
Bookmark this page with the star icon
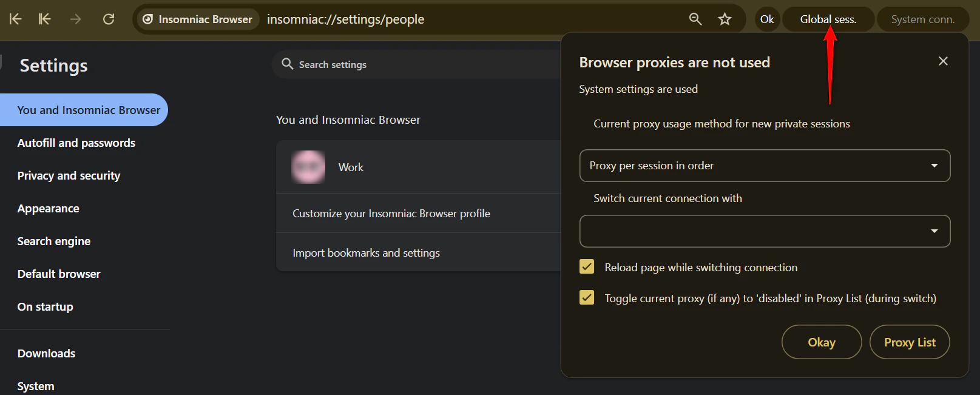click(725, 19)
